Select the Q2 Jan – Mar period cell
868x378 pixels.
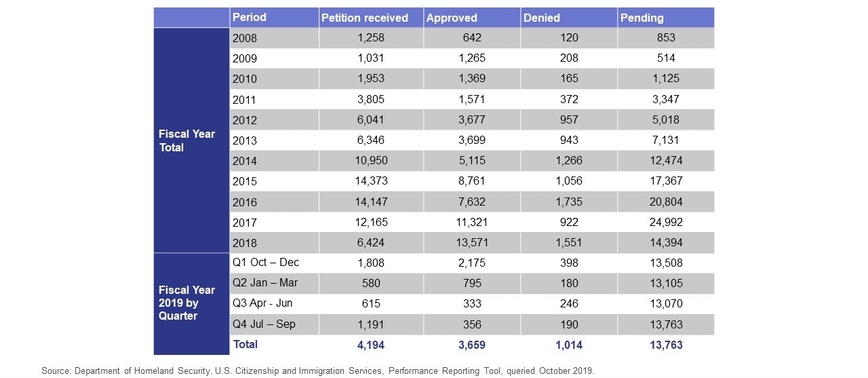point(265,283)
